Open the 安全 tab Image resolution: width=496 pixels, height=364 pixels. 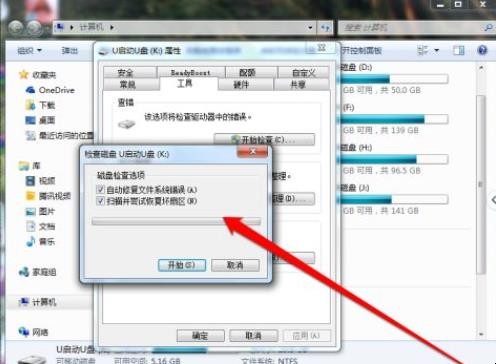(130, 72)
